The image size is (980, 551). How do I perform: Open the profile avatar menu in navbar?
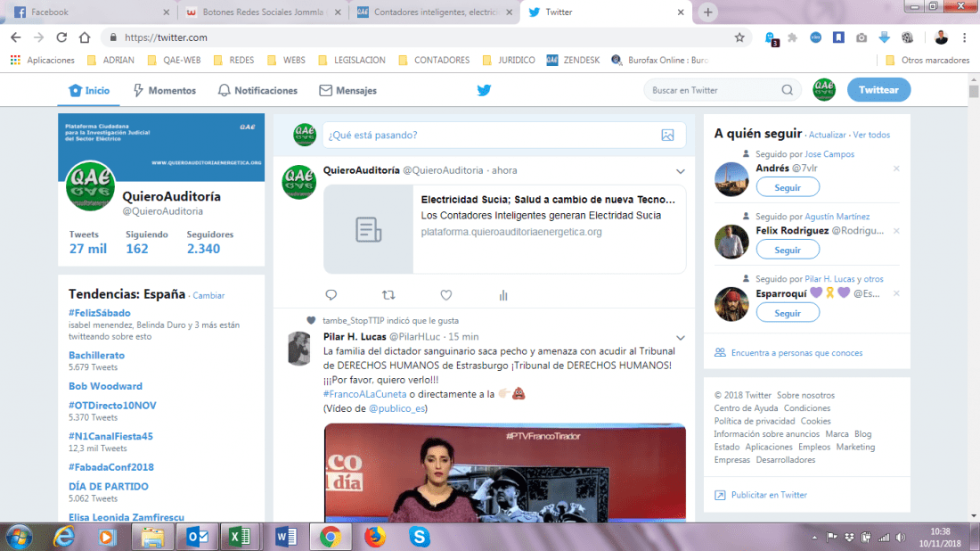(x=824, y=89)
